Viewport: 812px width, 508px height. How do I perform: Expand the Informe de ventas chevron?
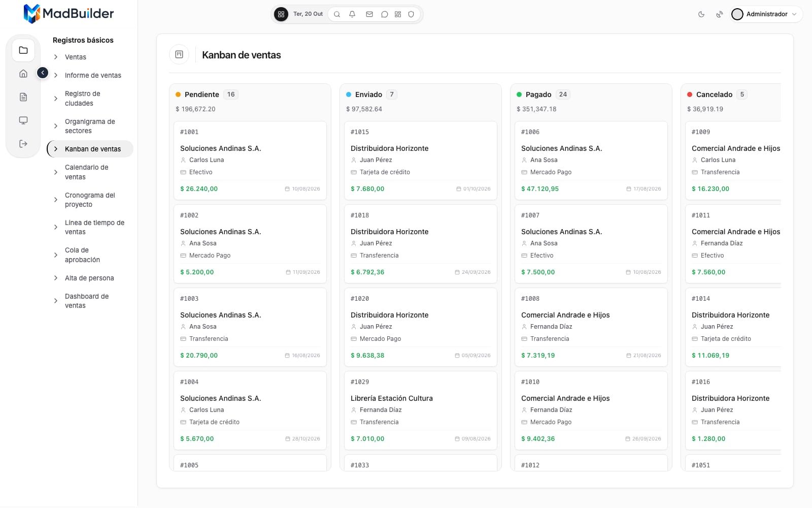click(x=56, y=75)
